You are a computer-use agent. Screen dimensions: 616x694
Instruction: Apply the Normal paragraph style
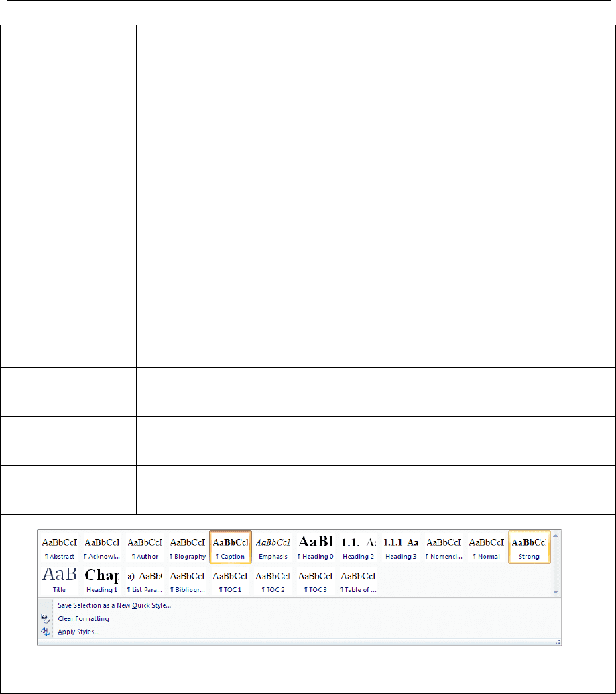[487, 547]
